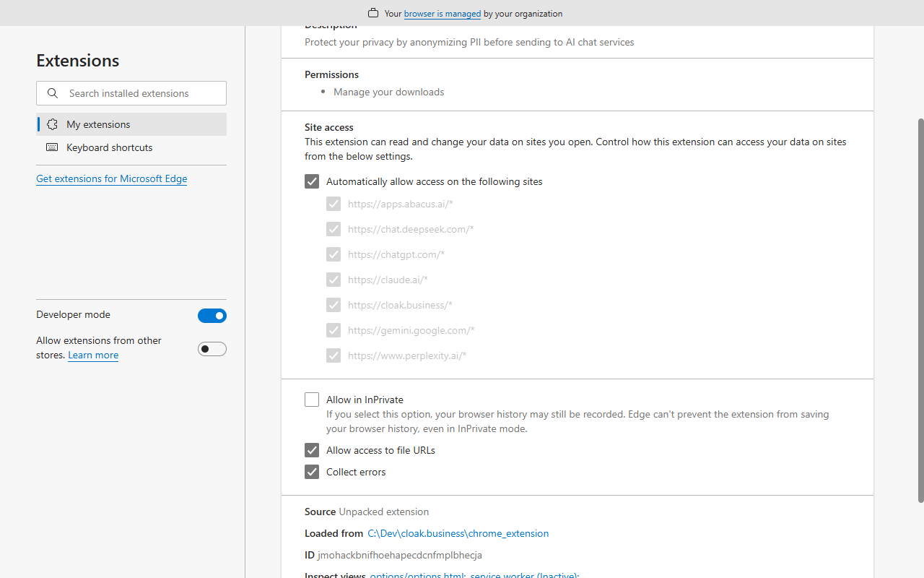This screenshot has width=924, height=578.
Task: Click the magnifier icon in the search box
Action: [x=53, y=93]
